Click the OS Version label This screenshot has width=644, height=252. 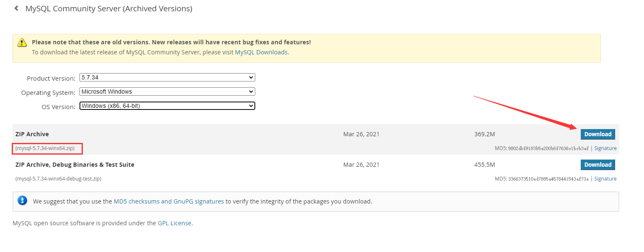(59, 107)
